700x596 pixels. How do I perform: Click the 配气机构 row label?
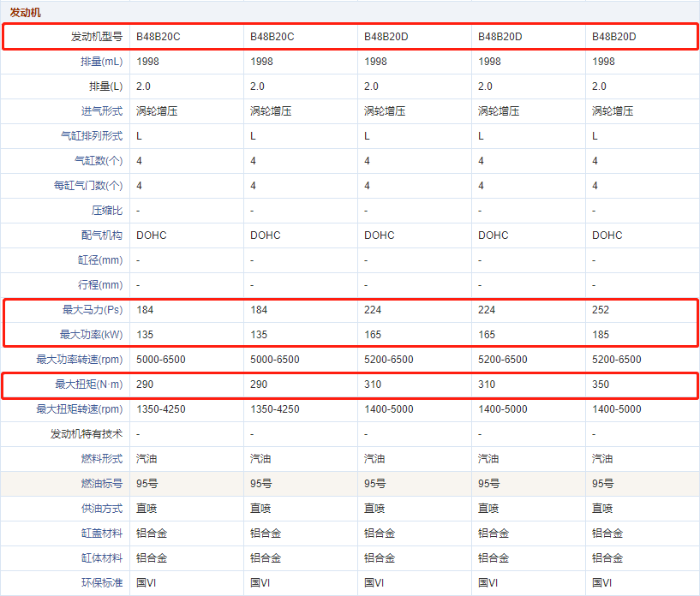[102, 235]
